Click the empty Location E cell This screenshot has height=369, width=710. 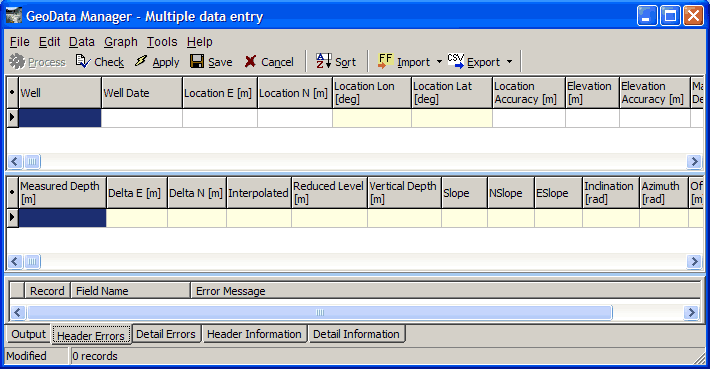coord(220,118)
